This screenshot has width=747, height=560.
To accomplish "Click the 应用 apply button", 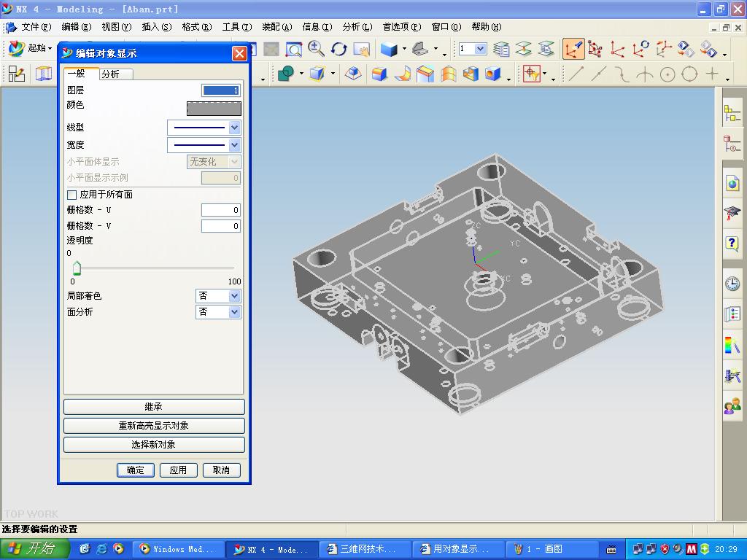I will coord(178,470).
